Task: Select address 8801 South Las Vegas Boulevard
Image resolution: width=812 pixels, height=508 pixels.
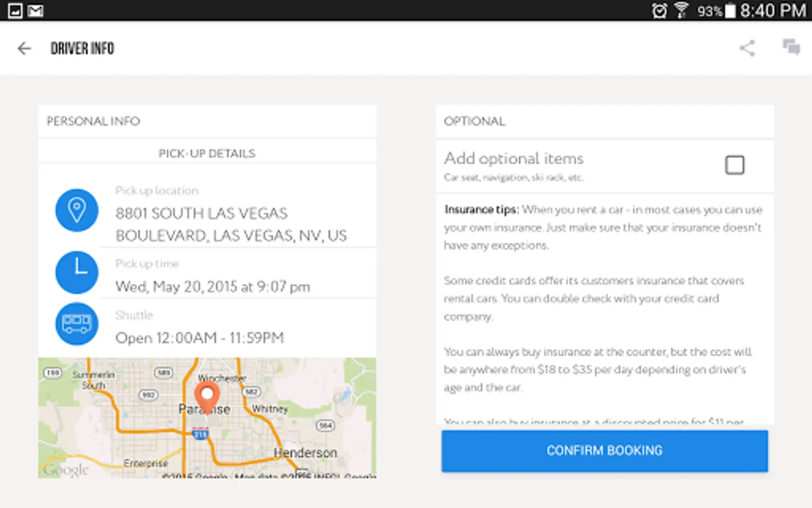Action: [x=231, y=224]
